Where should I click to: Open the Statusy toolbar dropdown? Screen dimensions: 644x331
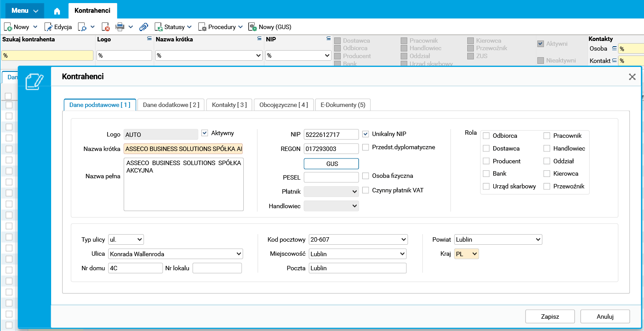coord(173,27)
